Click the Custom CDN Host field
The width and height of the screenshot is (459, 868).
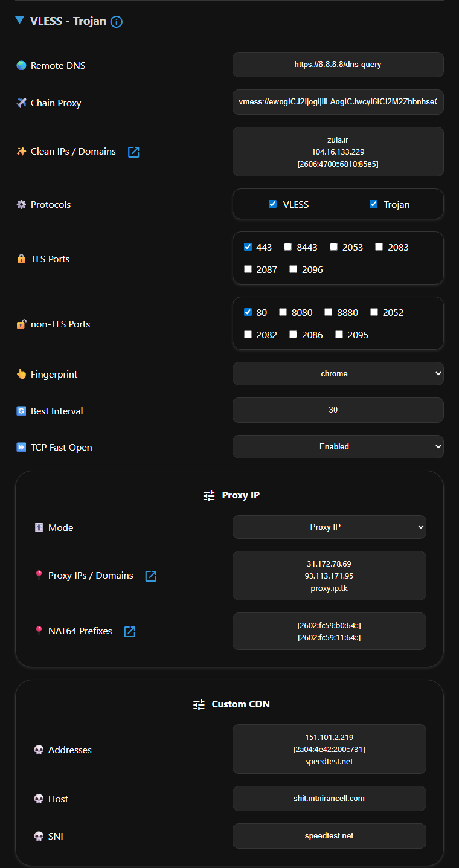click(329, 798)
